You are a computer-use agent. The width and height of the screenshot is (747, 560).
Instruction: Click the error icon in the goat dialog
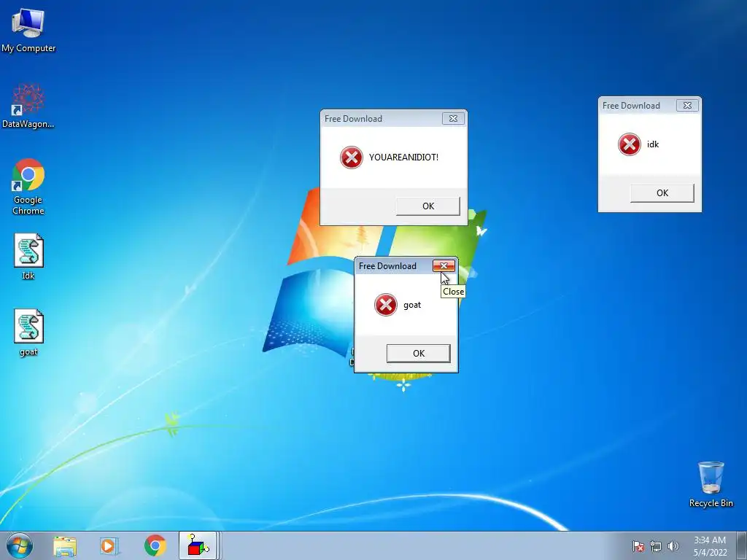point(386,305)
